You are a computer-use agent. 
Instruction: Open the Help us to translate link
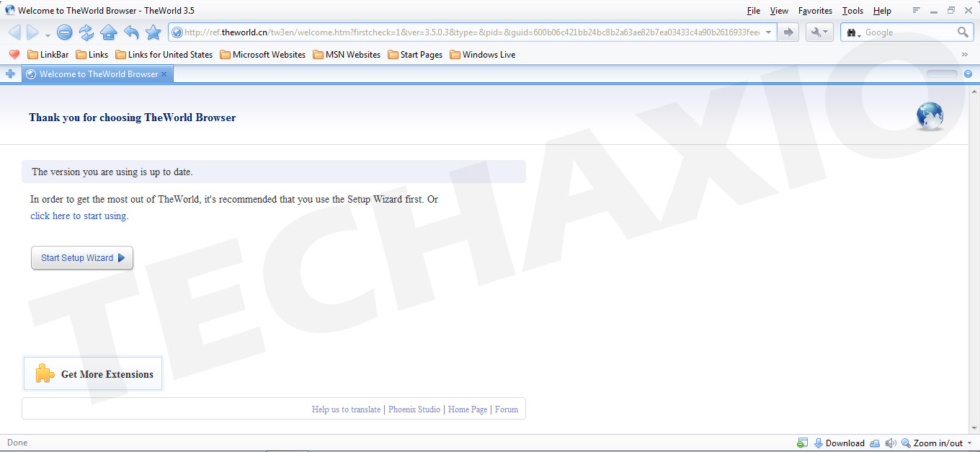[346, 409]
